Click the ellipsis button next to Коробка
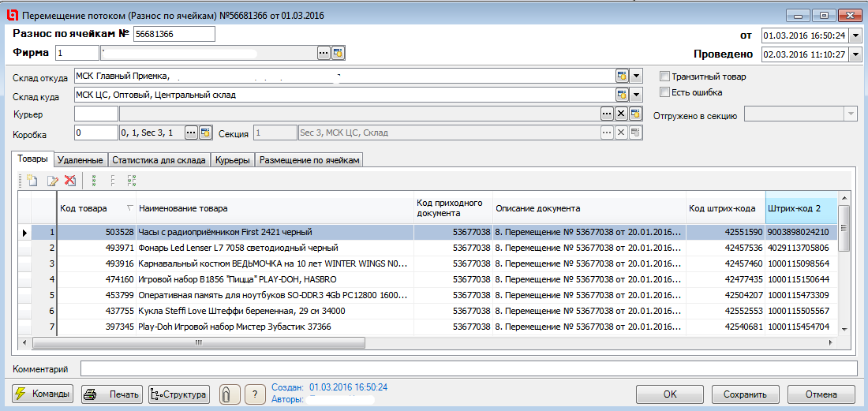The width and height of the screenshot is (868, 411). [190, 133]
